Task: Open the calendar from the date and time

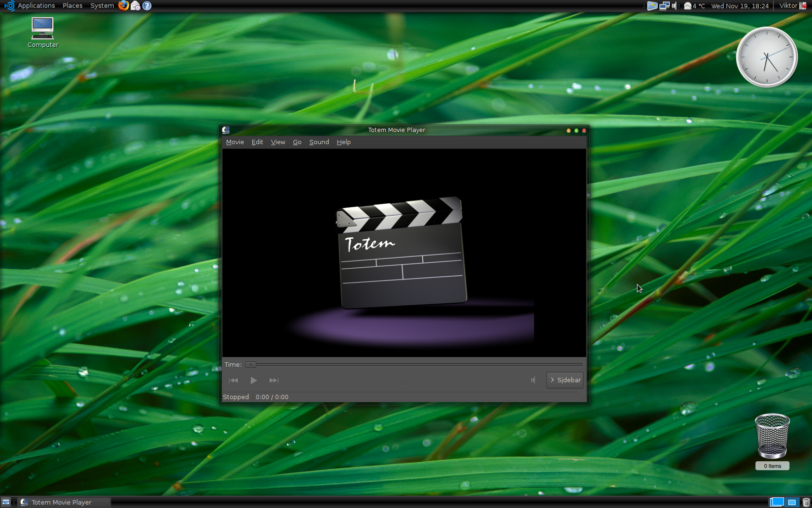Action: (x=740, y=6)
